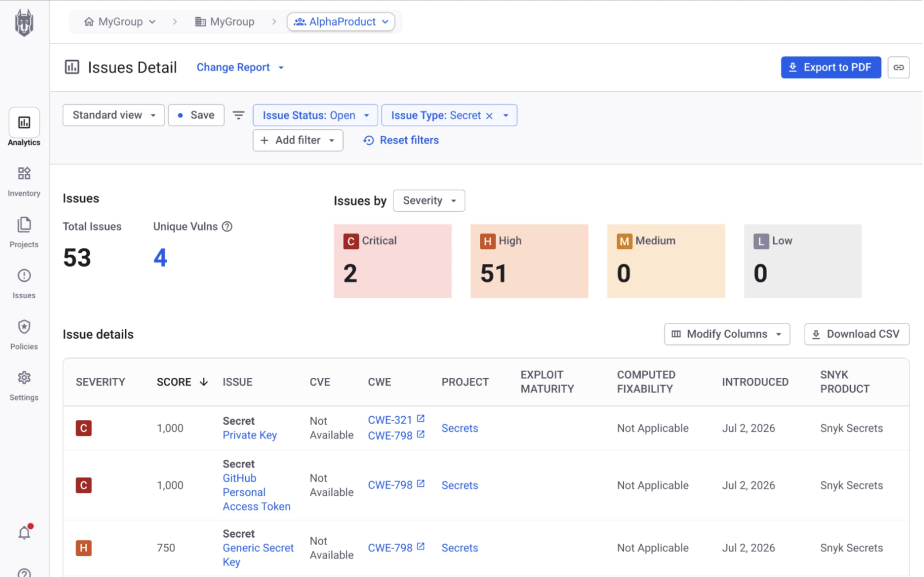Select the Critical severity card
The image size is (924, 577).
click(x=393, y=261)
